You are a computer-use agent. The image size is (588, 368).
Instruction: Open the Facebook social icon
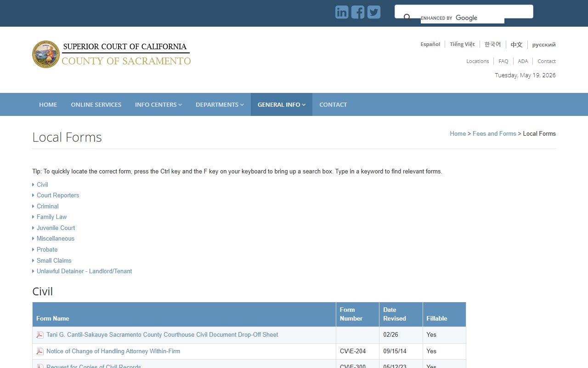[358, 12]
